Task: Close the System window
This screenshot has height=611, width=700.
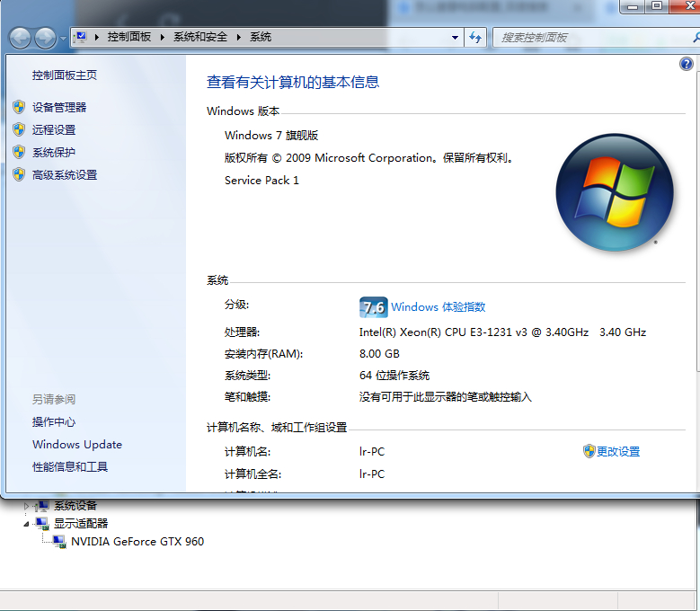Action: tap(686, 5)
